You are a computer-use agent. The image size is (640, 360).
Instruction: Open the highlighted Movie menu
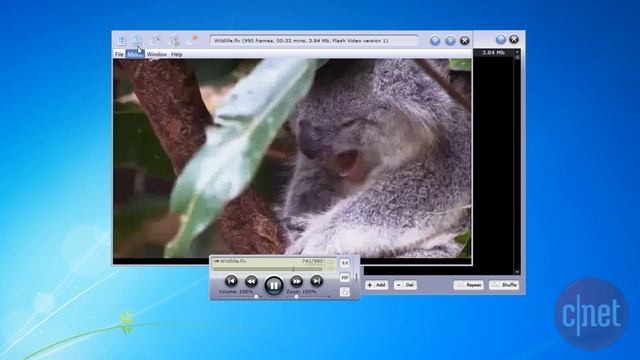[135, 54]
